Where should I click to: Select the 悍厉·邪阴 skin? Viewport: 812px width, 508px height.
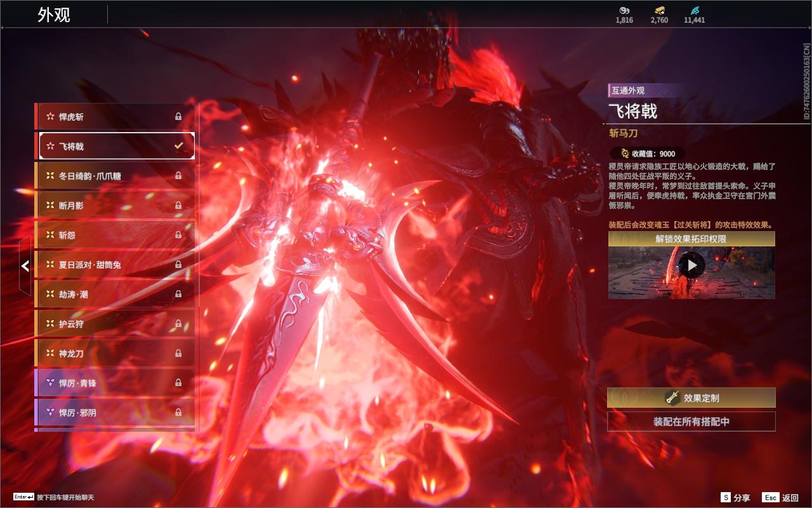[x=115, y=412]
